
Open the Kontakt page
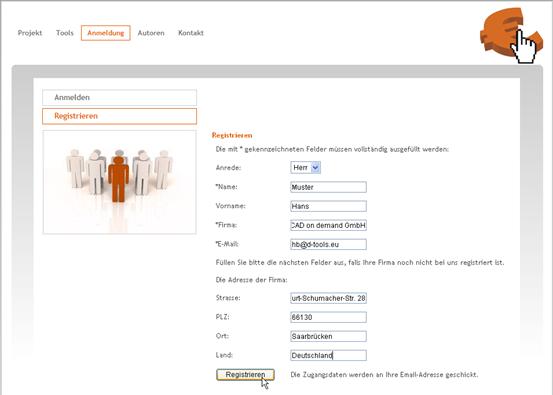191,33
